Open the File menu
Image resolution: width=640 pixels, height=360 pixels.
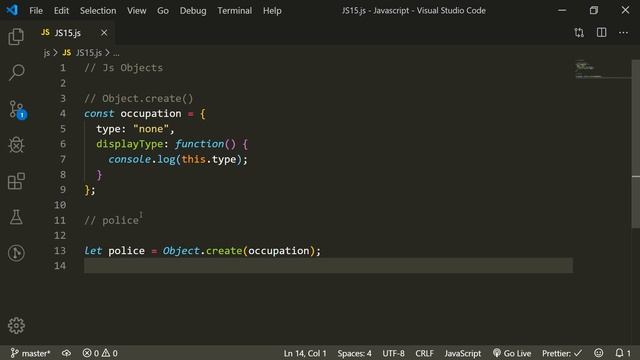36,11
